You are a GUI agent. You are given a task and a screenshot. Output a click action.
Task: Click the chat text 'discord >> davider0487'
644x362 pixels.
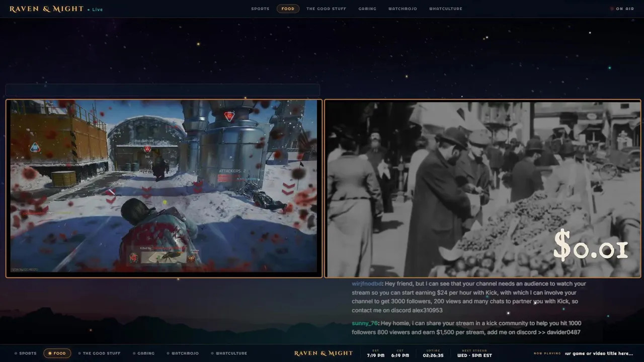coord(548,332)
